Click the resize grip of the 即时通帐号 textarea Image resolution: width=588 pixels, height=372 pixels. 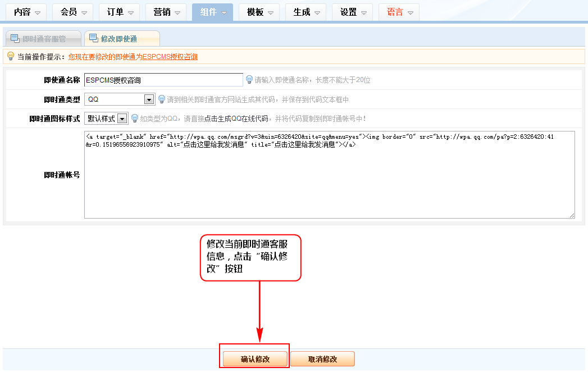(x=572, y=215)
